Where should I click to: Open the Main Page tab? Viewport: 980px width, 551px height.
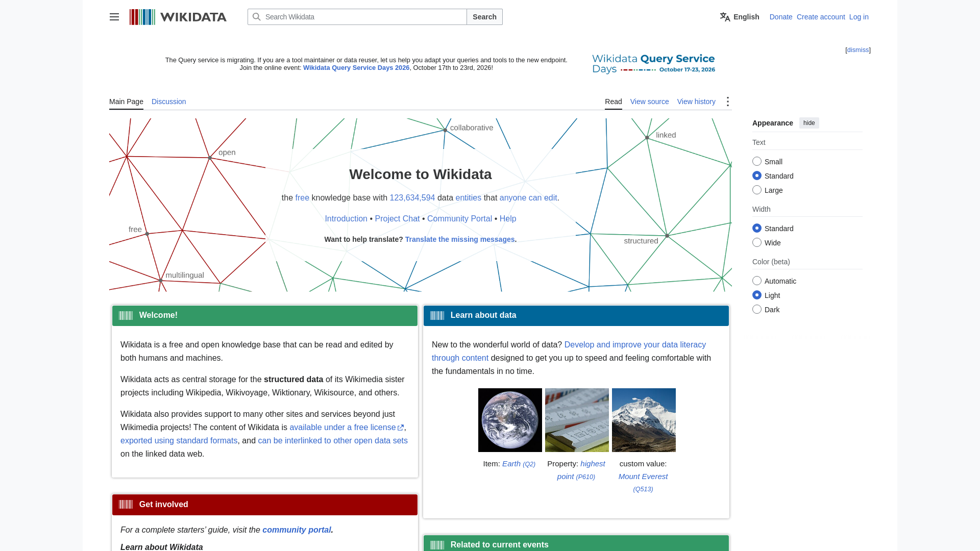tap(126, 102)
